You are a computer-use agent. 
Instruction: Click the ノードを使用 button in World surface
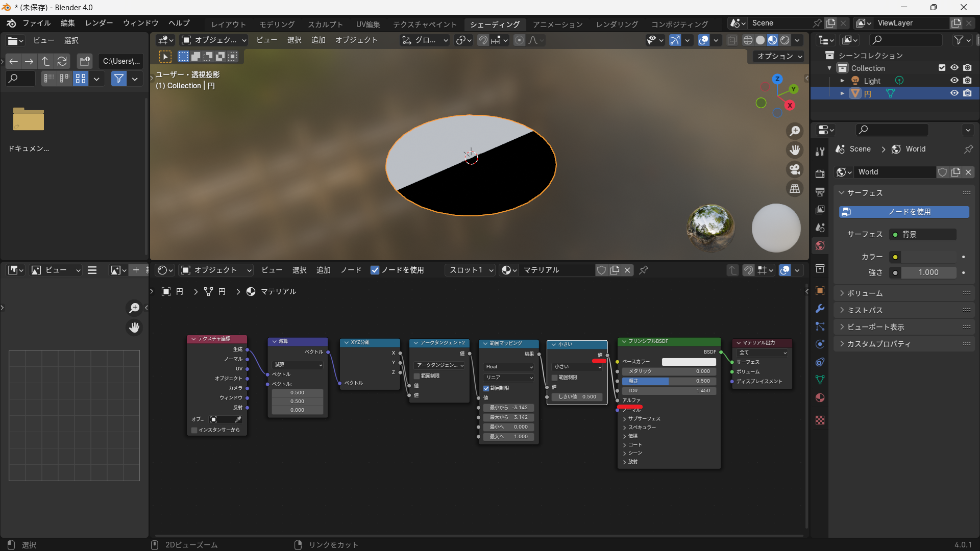tap(904, 212)
